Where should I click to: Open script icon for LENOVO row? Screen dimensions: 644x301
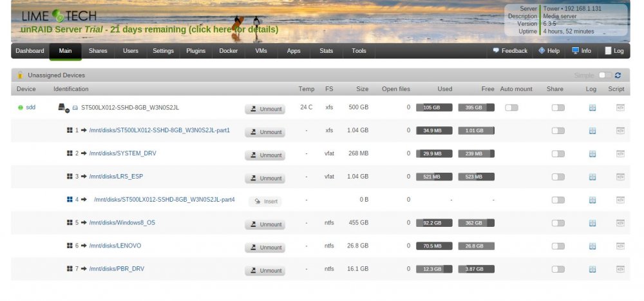point(620,246)
